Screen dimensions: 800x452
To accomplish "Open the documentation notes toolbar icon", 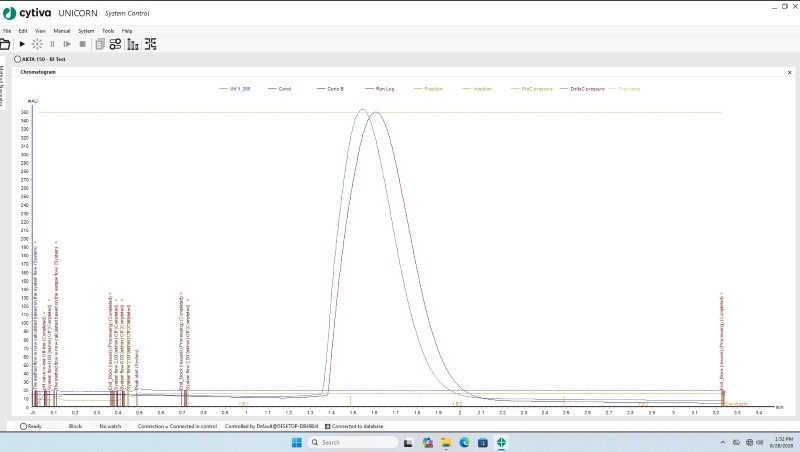I will [100, 44].
